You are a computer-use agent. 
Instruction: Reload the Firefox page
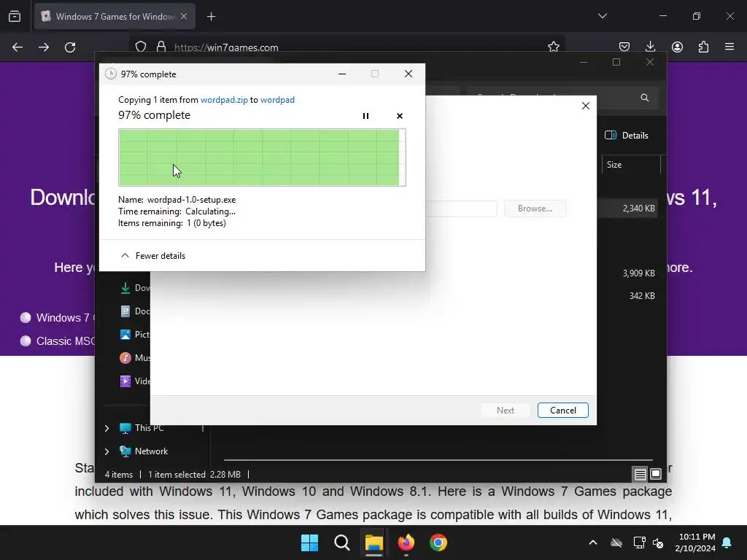click(70, 47)
